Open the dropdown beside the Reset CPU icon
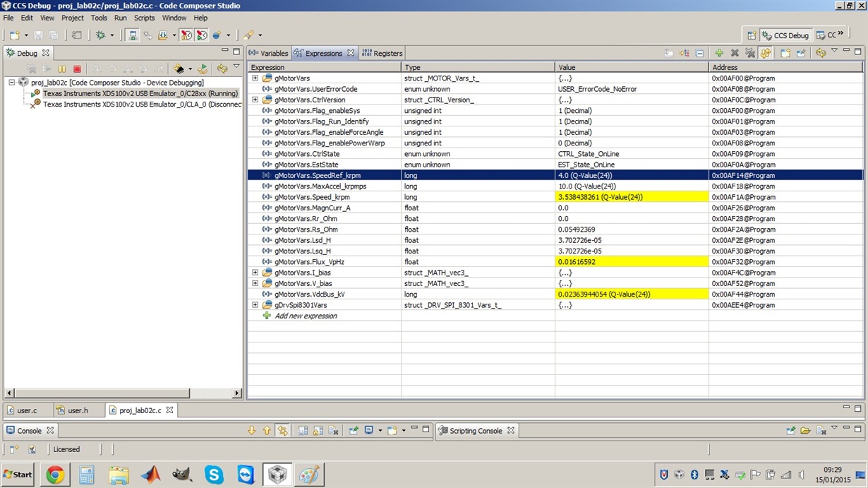Viewport: 868px width, 488px height. tap(190, 69)
